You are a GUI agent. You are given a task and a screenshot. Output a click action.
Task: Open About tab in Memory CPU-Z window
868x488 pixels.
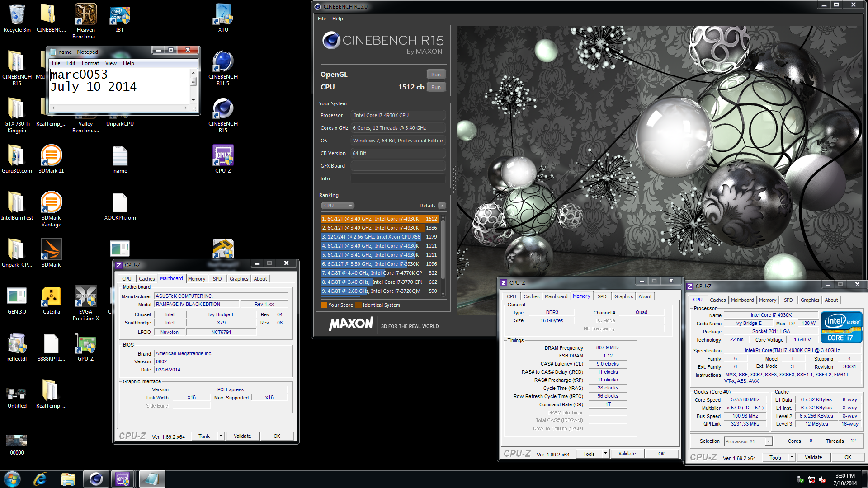pos(645,296)
